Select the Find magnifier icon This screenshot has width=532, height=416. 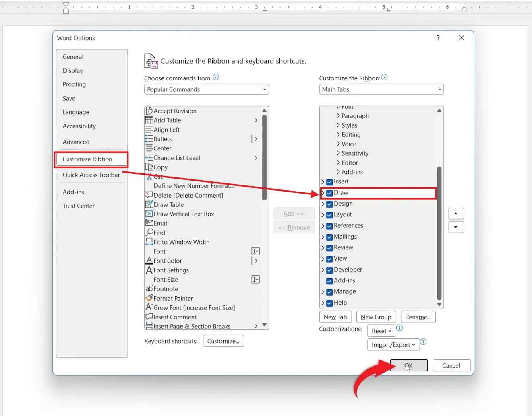coord(149,233)
